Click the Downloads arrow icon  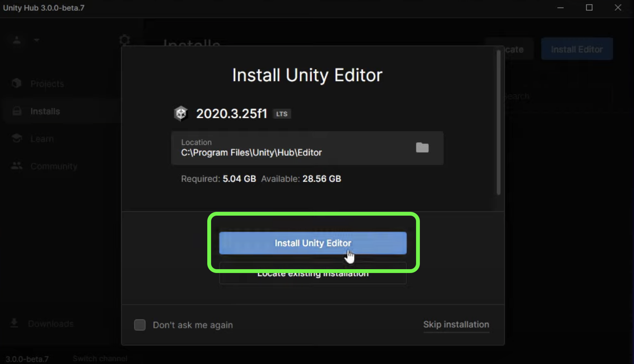(x=14, y=323)
